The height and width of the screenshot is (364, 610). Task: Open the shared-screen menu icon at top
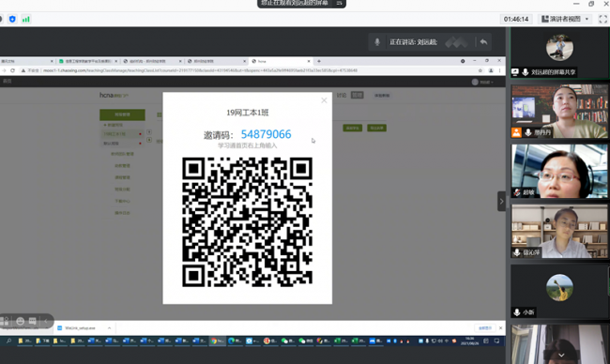coord(339,3)
